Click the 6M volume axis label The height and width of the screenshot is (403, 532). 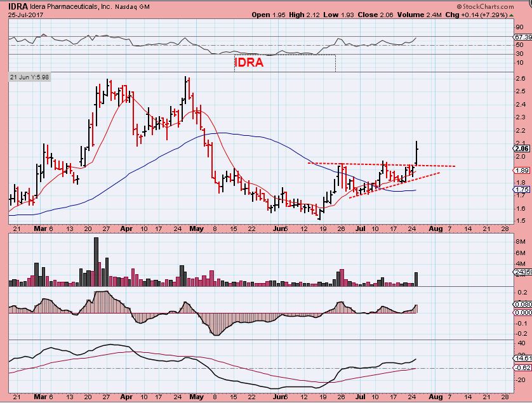click(x=521, y=253)
